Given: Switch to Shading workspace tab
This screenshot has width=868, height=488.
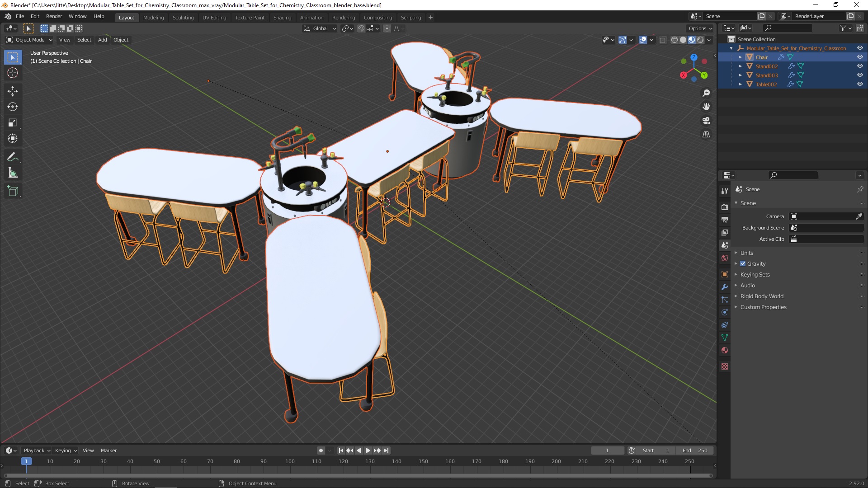Looking at the screenshot, I should pos(282,17).
